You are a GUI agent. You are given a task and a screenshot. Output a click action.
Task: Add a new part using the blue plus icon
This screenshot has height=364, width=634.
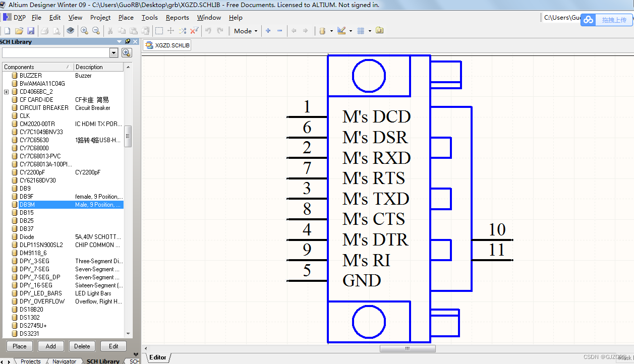(x=267, y=31)
